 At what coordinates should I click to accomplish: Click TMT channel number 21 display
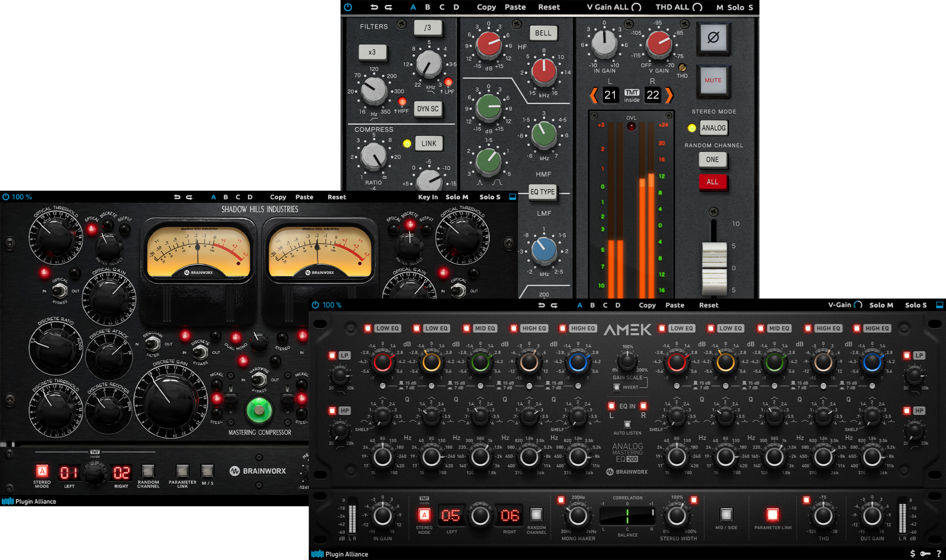tap(610, 95)
